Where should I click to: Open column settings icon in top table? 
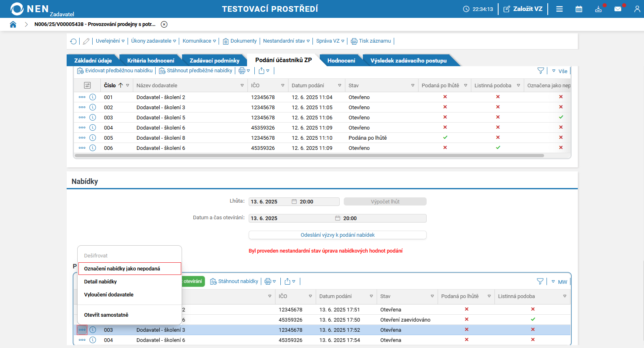87,85
